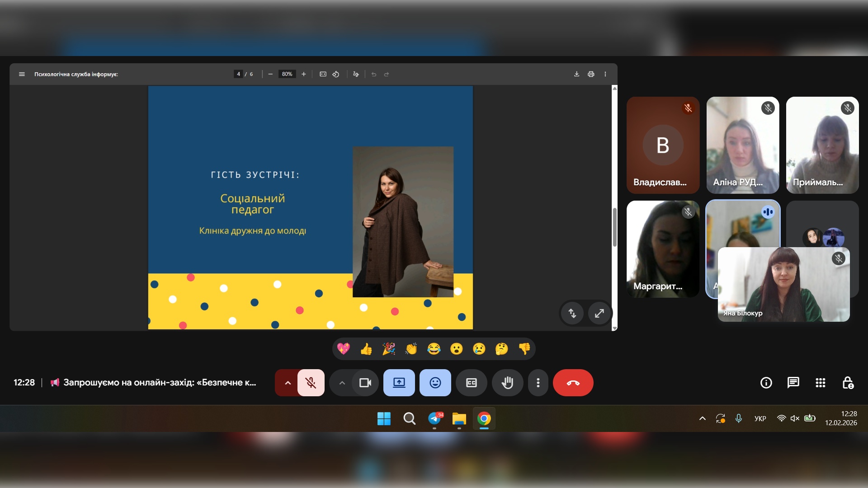
Task: Show the meeting details info icon
Action: [766, 383]
